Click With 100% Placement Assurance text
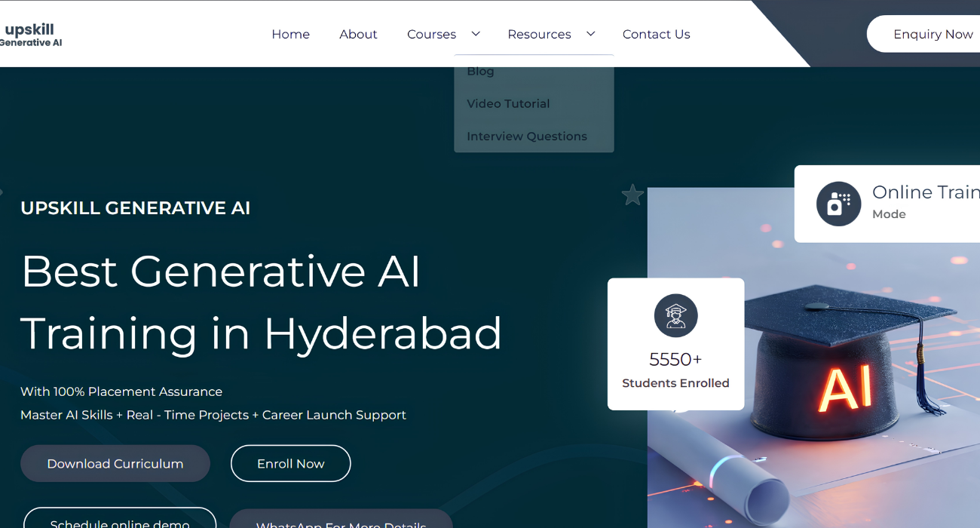This screenshot has height=528, width=980. [x=121, y=391]
